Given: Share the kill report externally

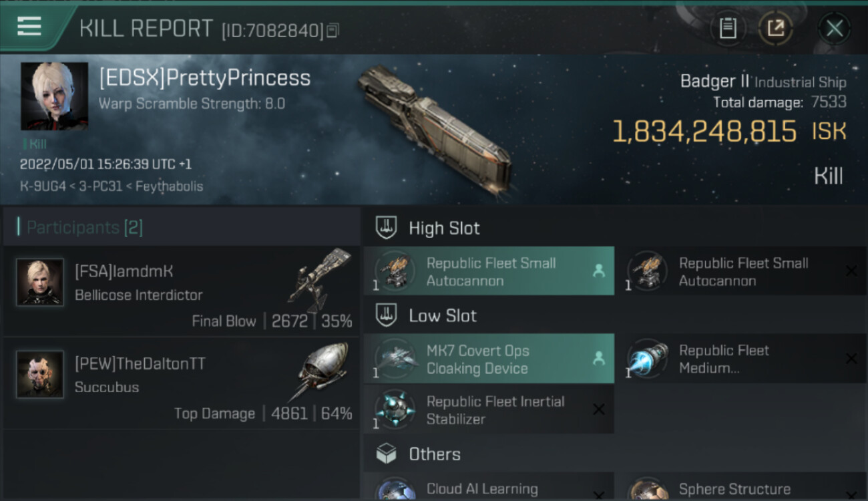Looking at the screenshot, I should pos(775,28).
